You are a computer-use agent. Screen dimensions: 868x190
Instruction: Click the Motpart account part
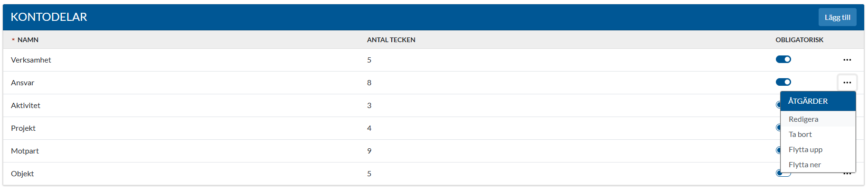[25, 151]
